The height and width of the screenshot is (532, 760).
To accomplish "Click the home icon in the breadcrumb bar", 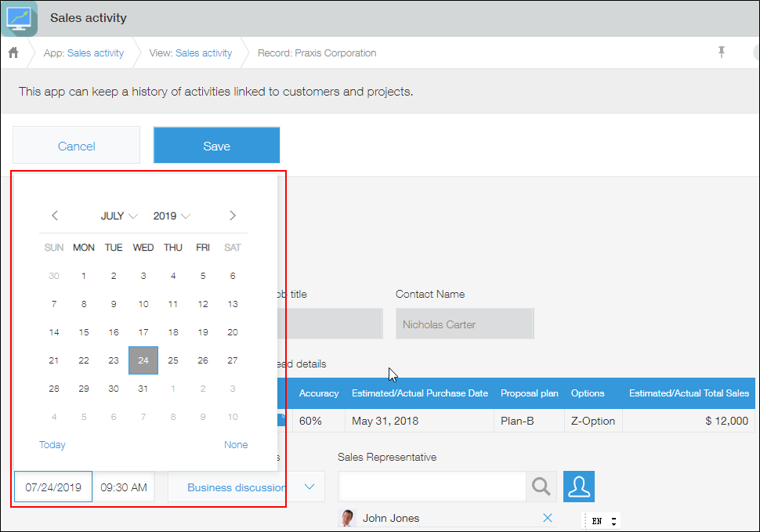I will click(x=13, y=52).
